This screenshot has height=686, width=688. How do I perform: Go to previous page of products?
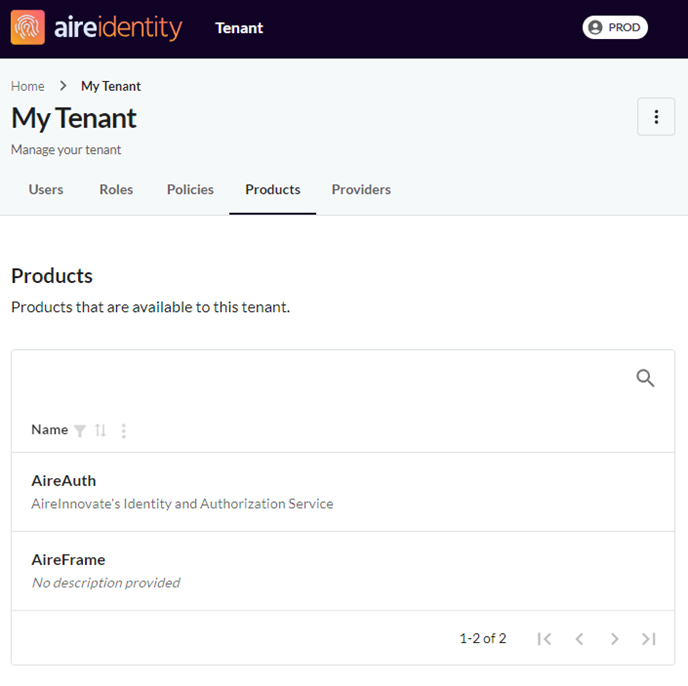pos(579,639)
